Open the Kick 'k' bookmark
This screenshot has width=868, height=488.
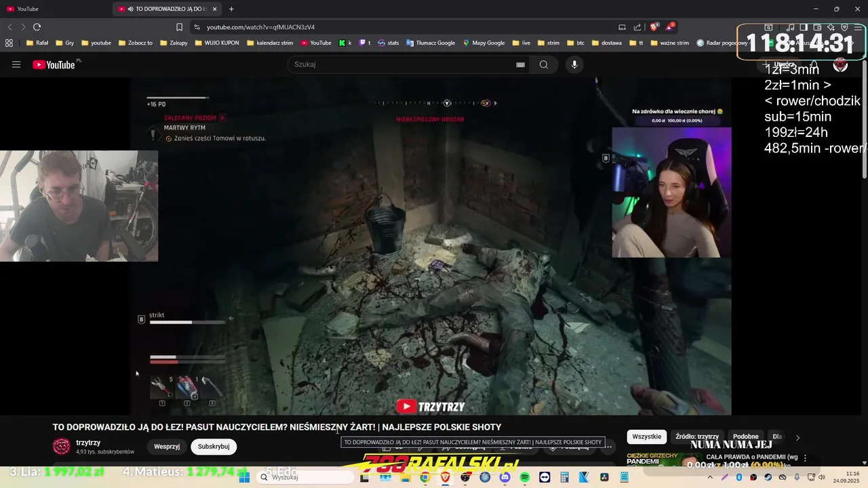345,43
